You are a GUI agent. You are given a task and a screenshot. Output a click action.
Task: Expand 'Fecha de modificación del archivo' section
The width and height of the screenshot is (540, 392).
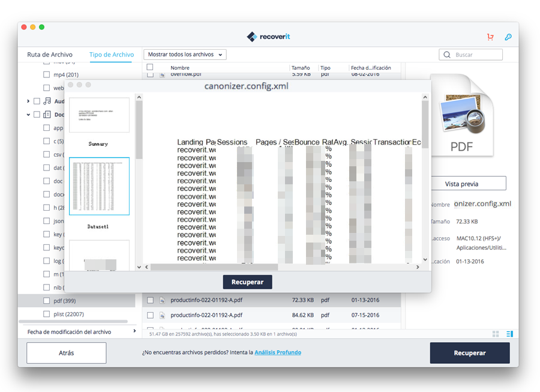(134, 331)
